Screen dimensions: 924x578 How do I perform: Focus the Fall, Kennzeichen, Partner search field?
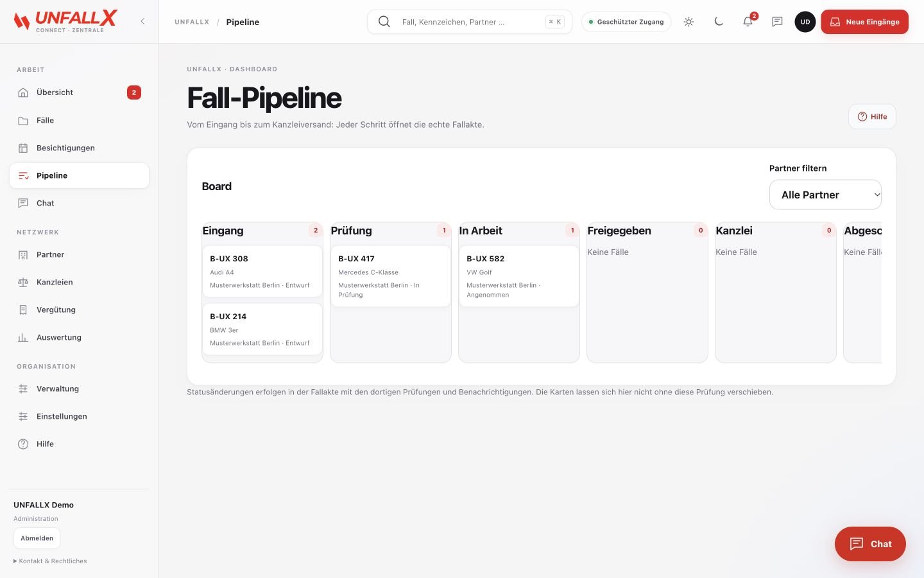(470, 22)
